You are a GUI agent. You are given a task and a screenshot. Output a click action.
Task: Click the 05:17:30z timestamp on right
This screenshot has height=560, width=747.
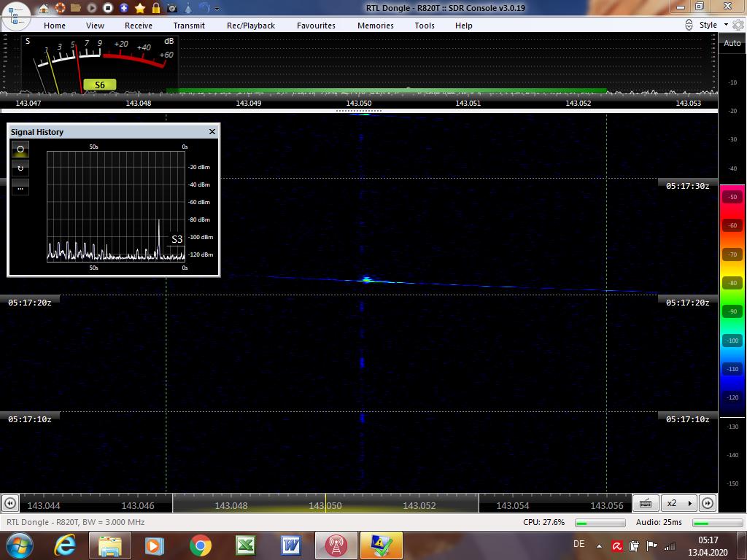tap(687, 186)
